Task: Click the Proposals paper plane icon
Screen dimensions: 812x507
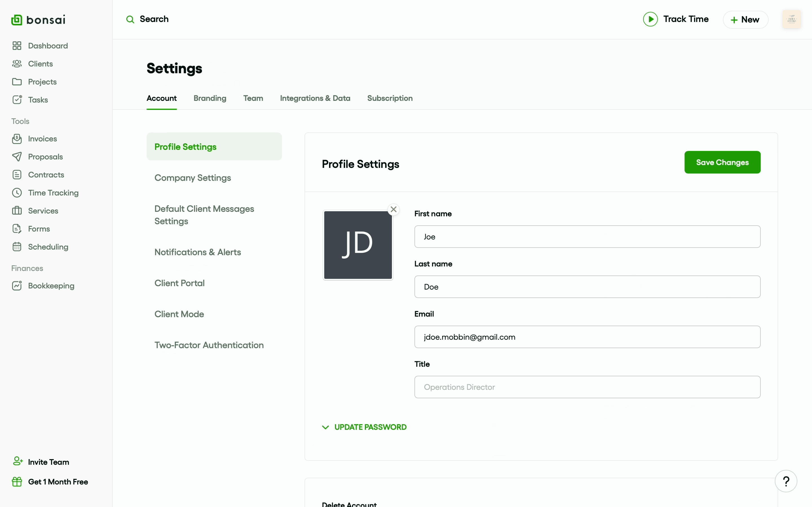Action: pyautogui.click(x=17, y=157)
